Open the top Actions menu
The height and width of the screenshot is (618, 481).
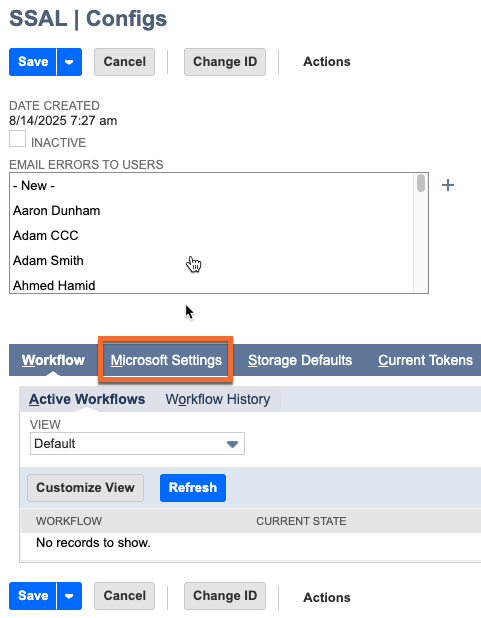click(x=326, y=62)
